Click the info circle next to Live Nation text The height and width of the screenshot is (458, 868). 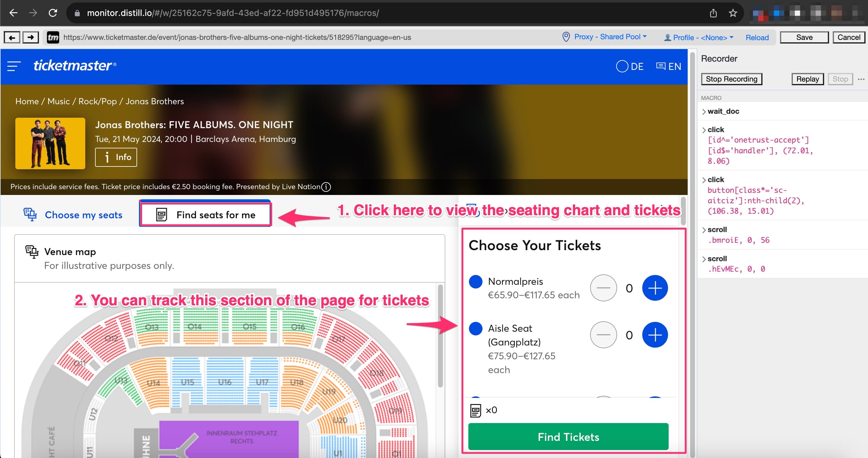[326, 187]
